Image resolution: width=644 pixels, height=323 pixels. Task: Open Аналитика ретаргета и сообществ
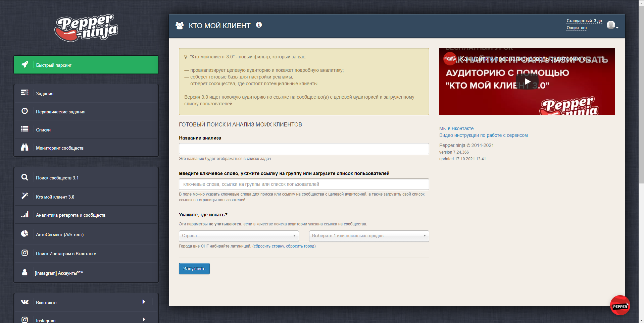pyautogui.click(x=86, y=215)
